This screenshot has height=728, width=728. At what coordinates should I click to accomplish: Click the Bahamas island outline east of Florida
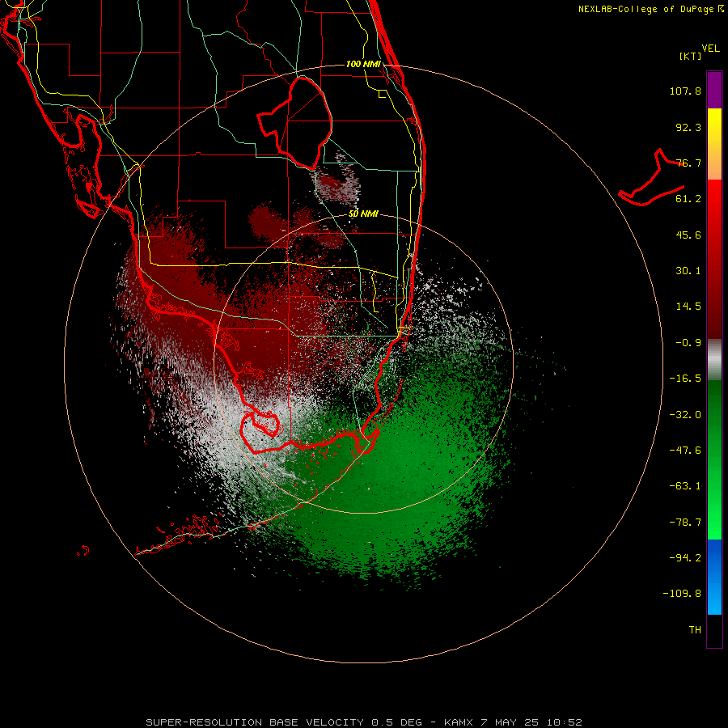[x=652, y=179]
